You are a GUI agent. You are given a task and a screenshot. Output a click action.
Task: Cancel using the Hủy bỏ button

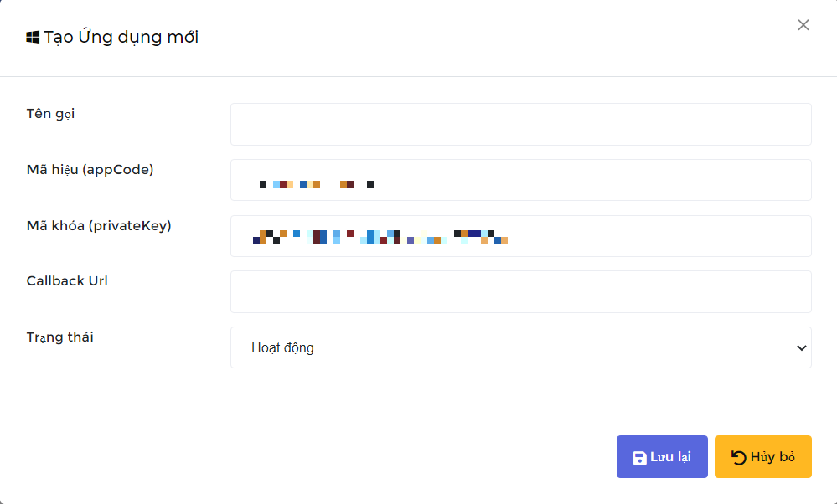click(x=762, y=456)
